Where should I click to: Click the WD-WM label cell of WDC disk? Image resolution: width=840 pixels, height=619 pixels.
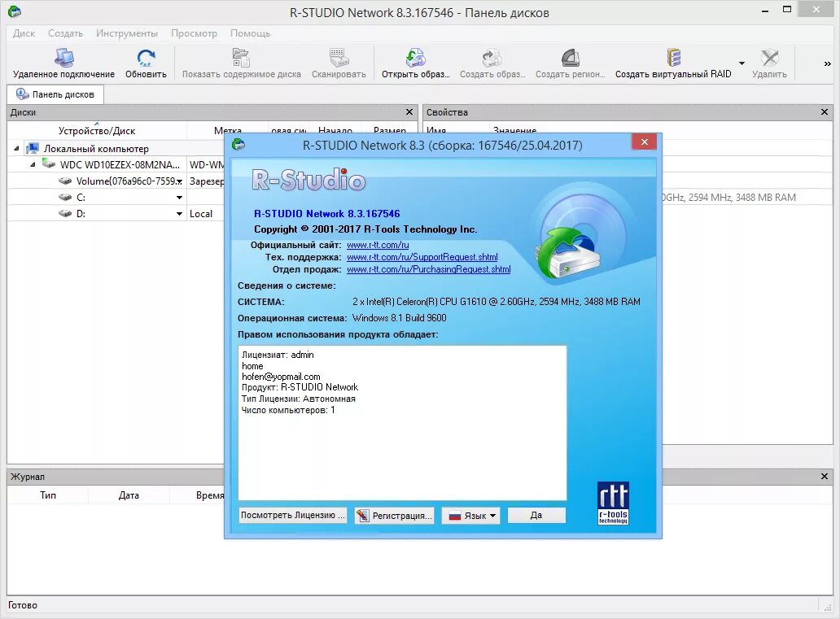(206, 164)
